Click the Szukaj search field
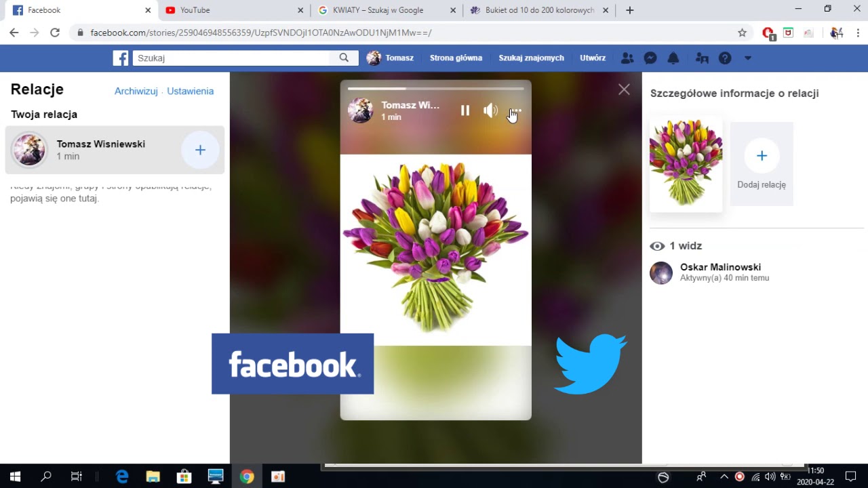 [231, 58]
